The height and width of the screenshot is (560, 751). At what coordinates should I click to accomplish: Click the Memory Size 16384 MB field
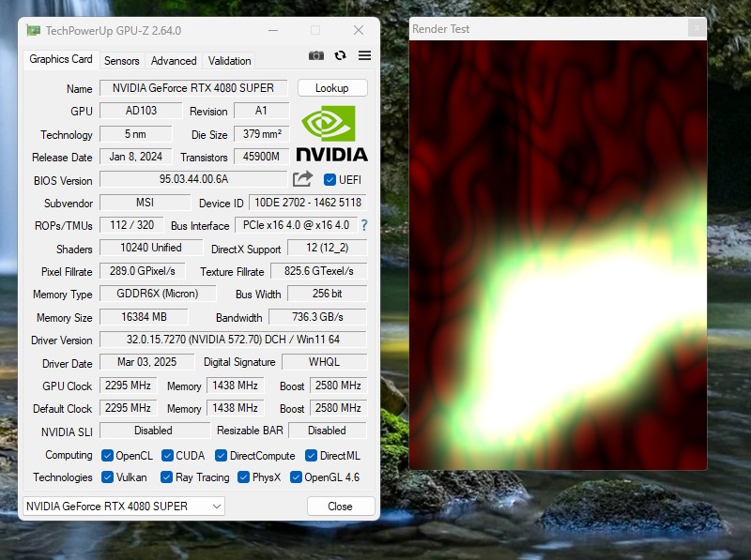click(x=144, y=317)
